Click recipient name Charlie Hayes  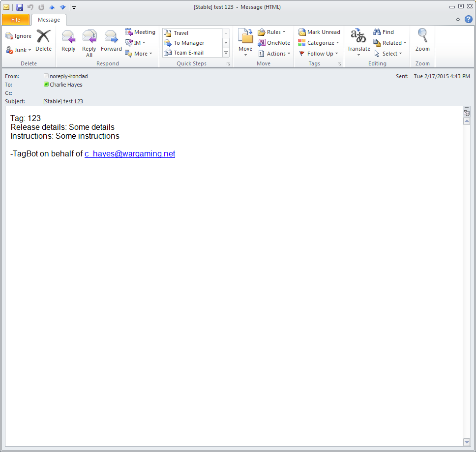click(x=66, y=85)
